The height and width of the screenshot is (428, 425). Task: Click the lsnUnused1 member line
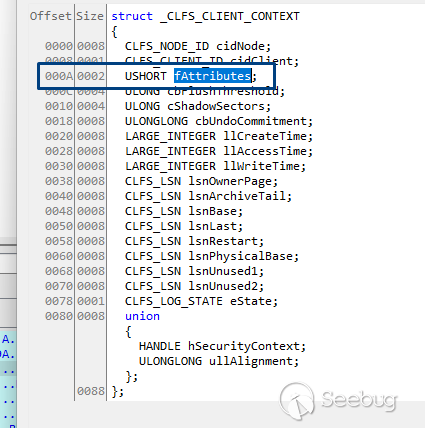(x=194, y=271)
